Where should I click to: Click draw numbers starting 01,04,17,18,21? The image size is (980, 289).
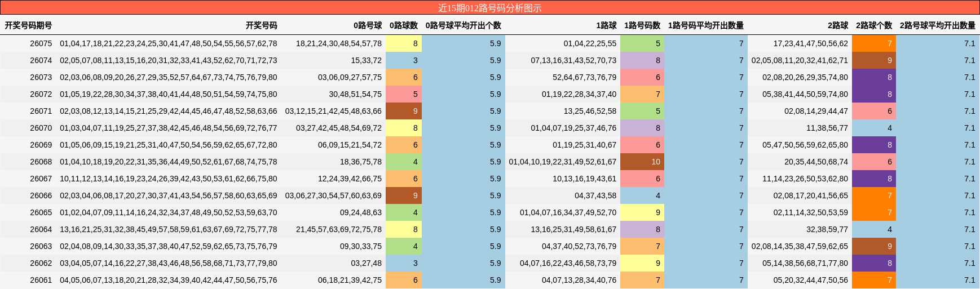[x=169, y=43]
